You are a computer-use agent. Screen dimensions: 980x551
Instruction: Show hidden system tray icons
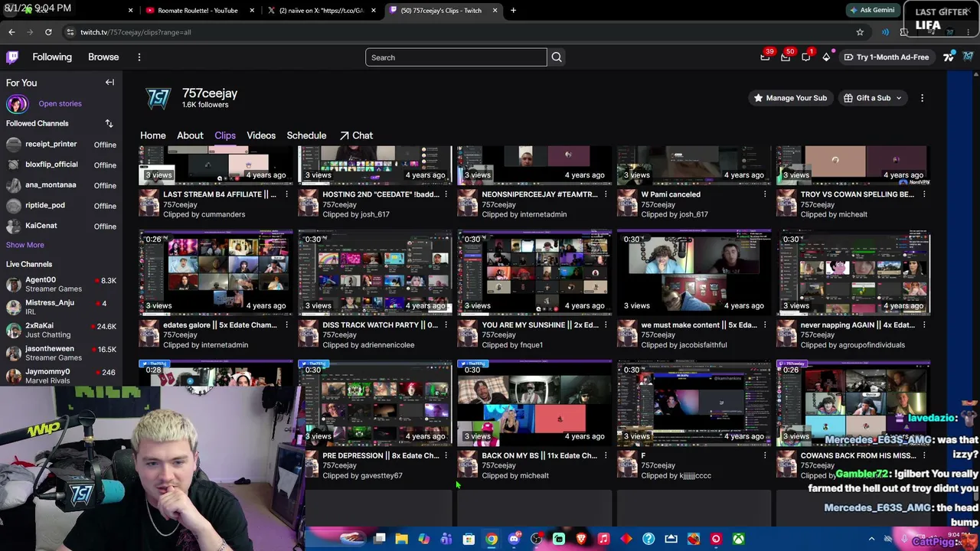[x=871, y=540]
